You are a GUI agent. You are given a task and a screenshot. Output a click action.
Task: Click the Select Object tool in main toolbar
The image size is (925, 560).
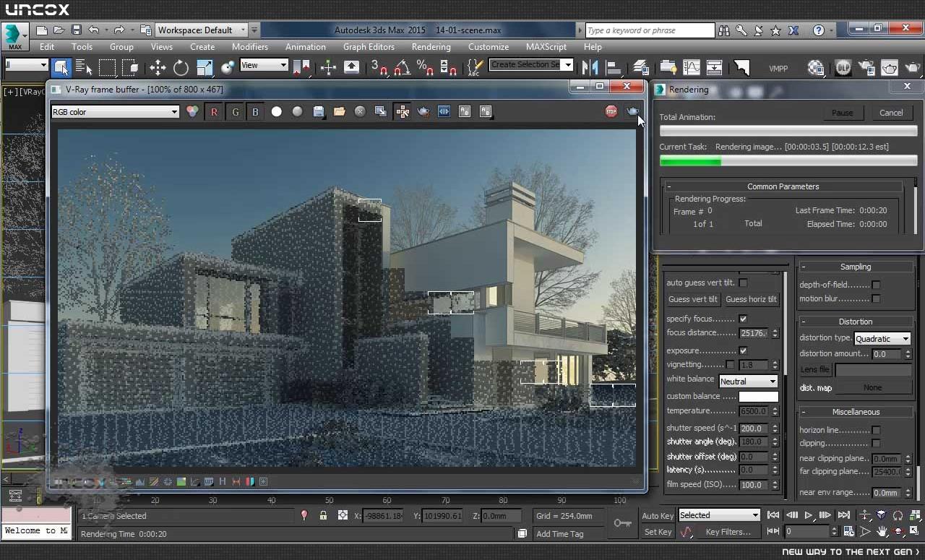61,67
